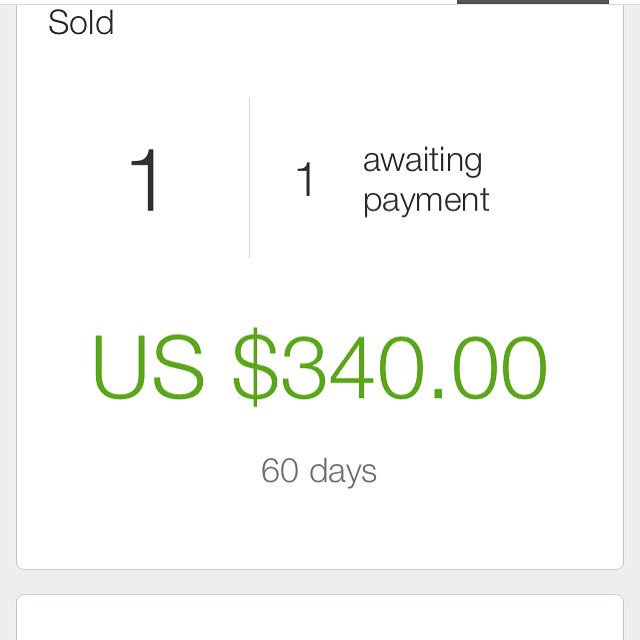The image size is (640, 640).
Task: Open the awaiting payment label
Action: click(426, 182)
